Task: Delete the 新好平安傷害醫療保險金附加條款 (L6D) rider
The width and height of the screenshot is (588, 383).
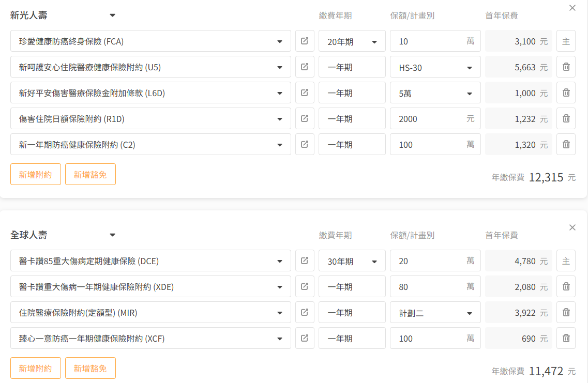Action: [x=566, y=93]
